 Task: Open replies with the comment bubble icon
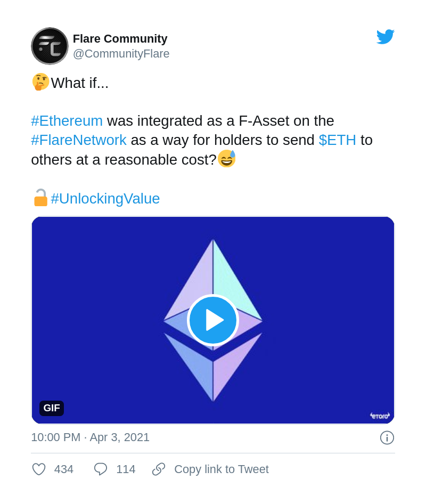pos(101,469)
